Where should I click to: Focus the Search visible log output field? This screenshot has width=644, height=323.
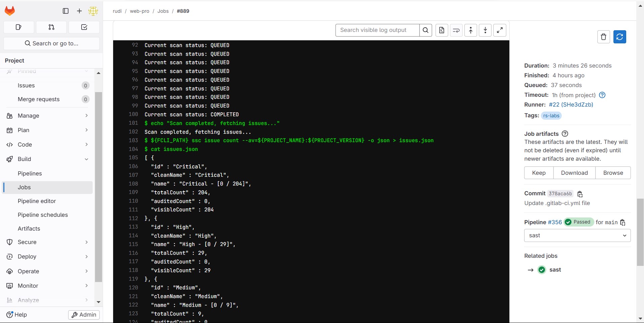pos(377,30)
